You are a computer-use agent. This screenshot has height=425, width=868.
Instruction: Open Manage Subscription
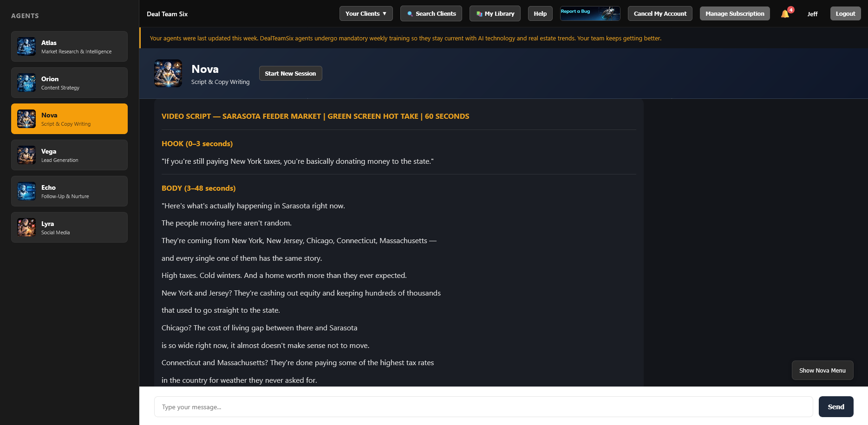tap(735, 13)
